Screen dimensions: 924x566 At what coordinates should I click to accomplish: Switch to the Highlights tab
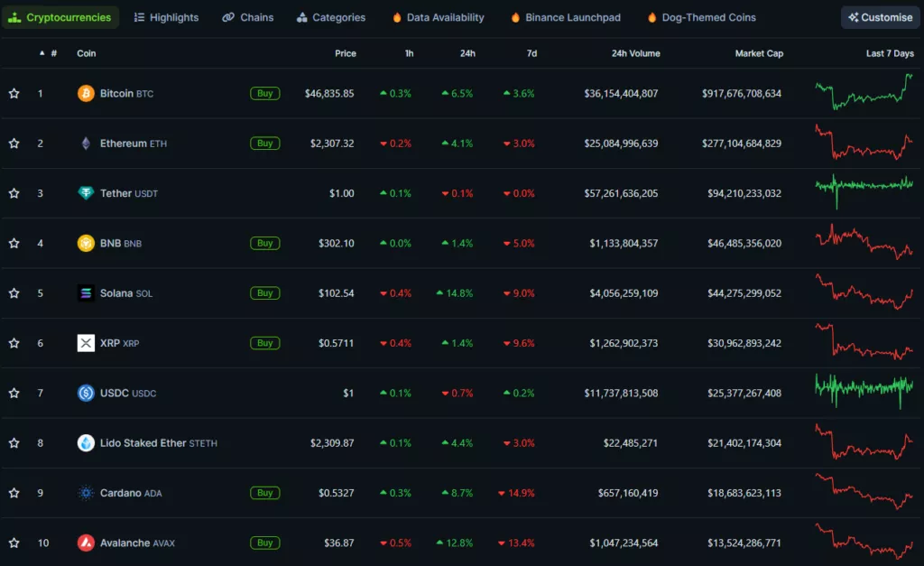pos(166,17)
